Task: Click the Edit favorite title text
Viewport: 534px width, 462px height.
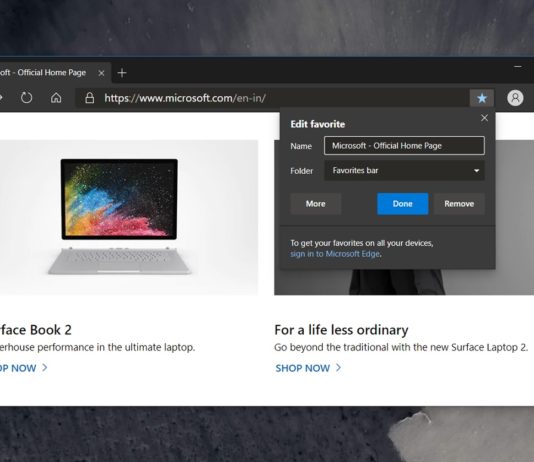Action: pyautogui.click(x=317, y=124)
